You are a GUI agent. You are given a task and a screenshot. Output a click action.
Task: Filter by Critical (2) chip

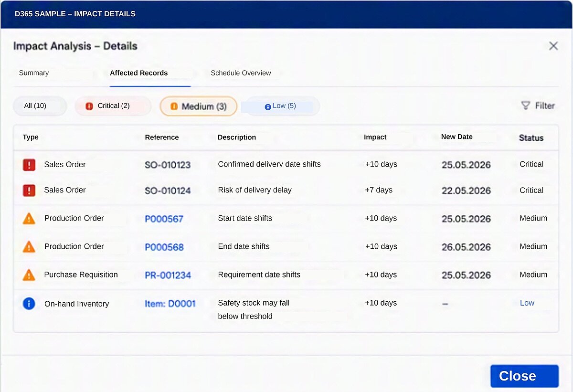113,106
